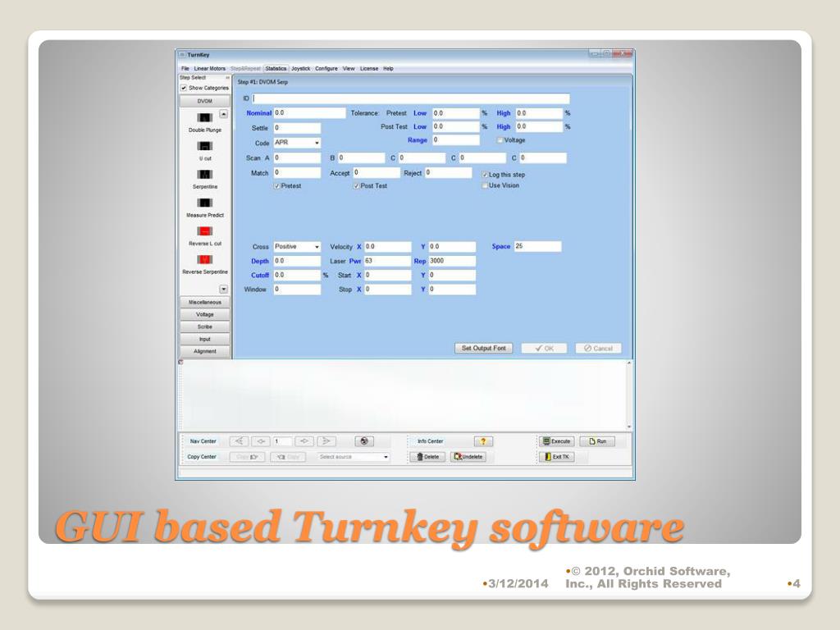Click the Set Output Font button
This screenshot has width=840, height=630.
tap(483, 349)
